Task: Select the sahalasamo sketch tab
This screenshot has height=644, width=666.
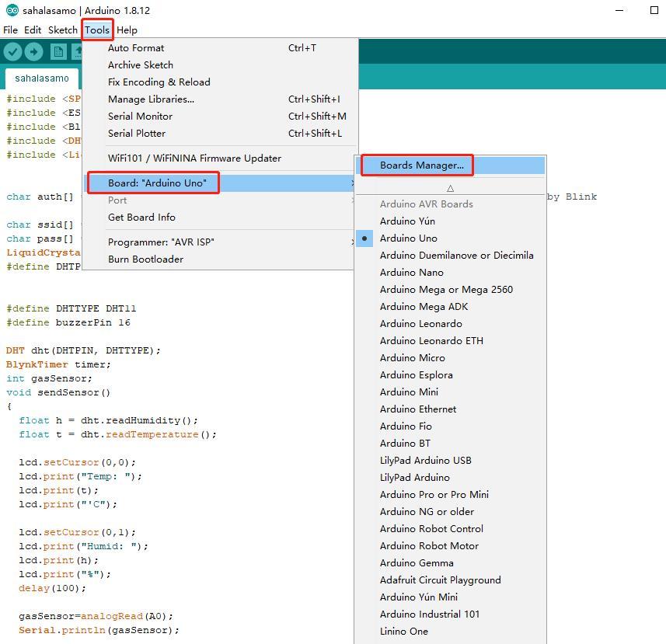Action: 42,78
